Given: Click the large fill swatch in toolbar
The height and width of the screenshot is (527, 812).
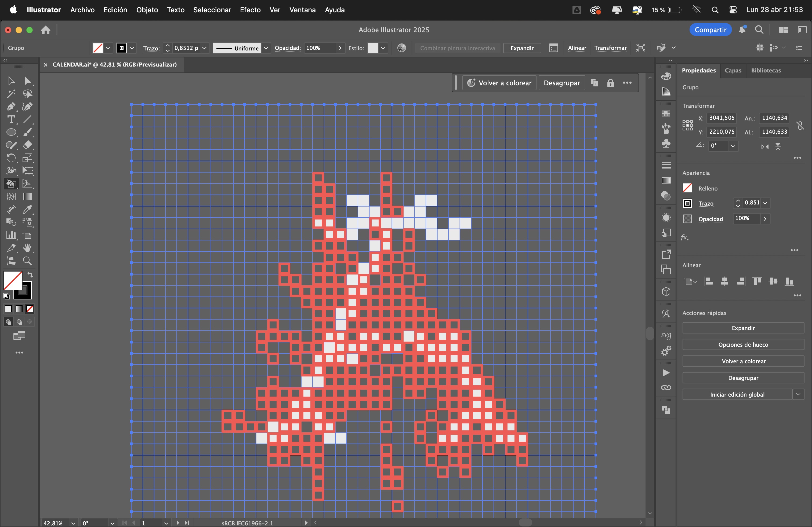Looking at the screenshot, I should [13, 281].
